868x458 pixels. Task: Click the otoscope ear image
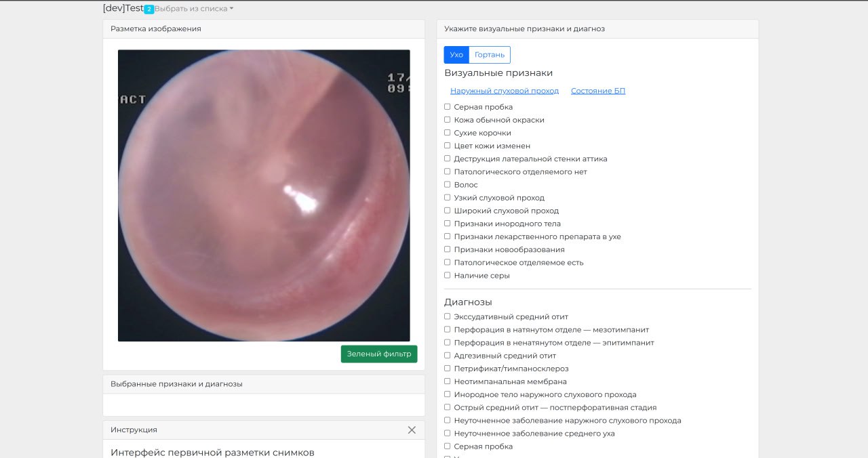264,195
